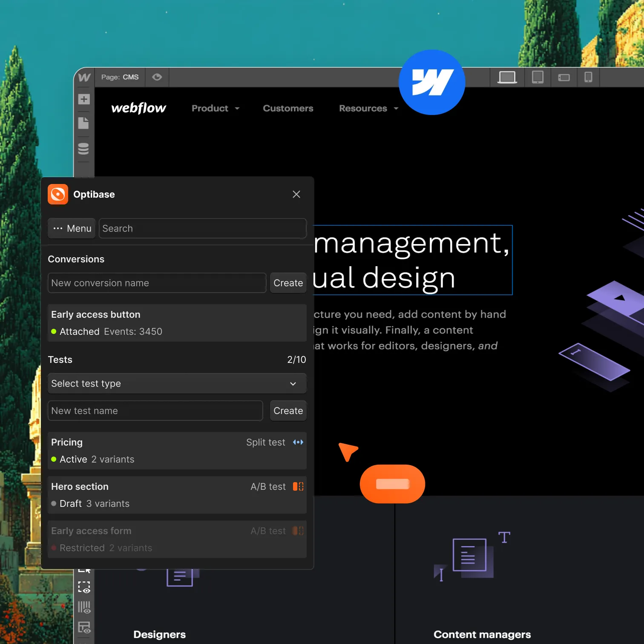Create a new test
The height and width of the screenshot is (644, 644).
click(288, 411)
